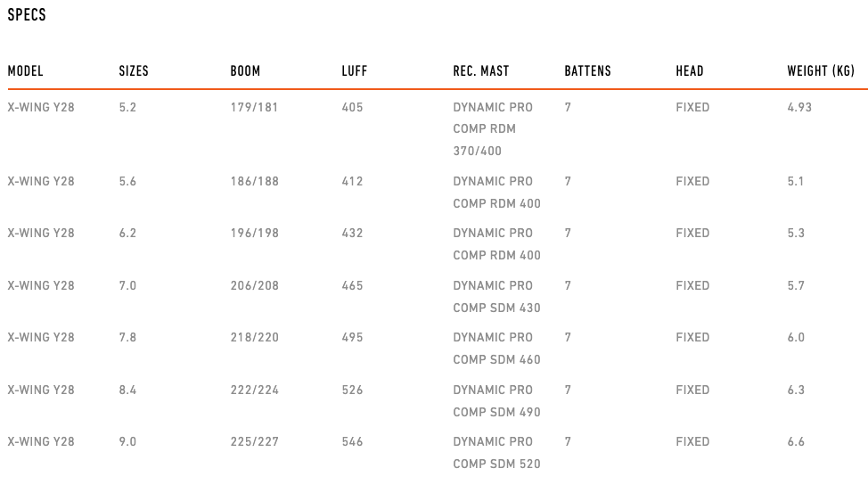Click the 179/181 boom value
The image size is (868, 485).
coord(254,107)
